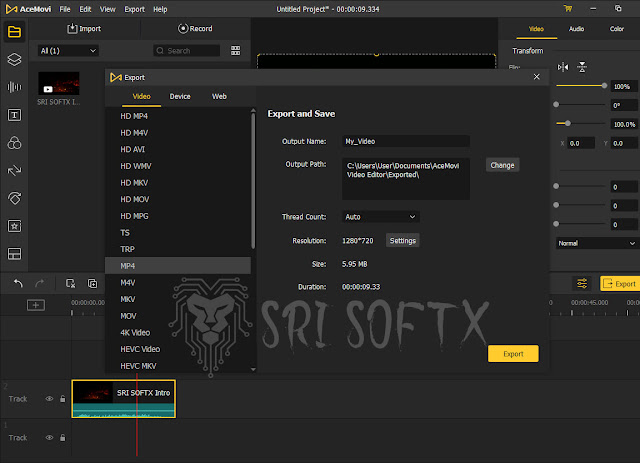Open the Normal blend mode dropdown
The image size is (640, 463).
tap(596, 243)
